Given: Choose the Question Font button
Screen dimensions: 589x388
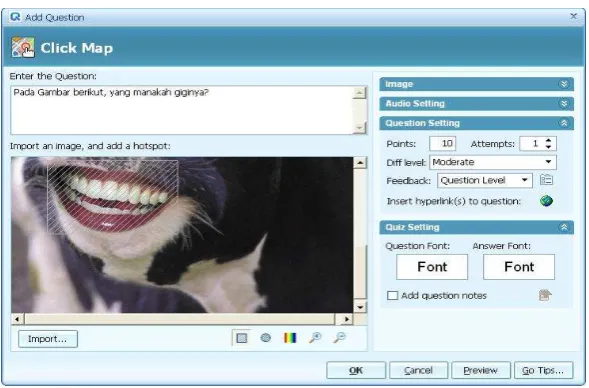Looking at the screenshot, I should click(432, 267).
